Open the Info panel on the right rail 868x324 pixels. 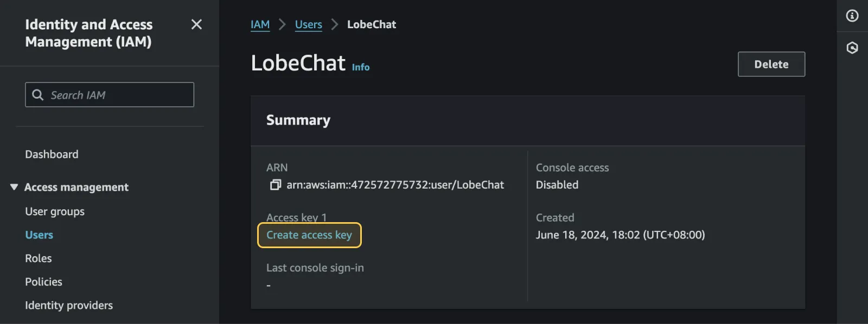852,16
